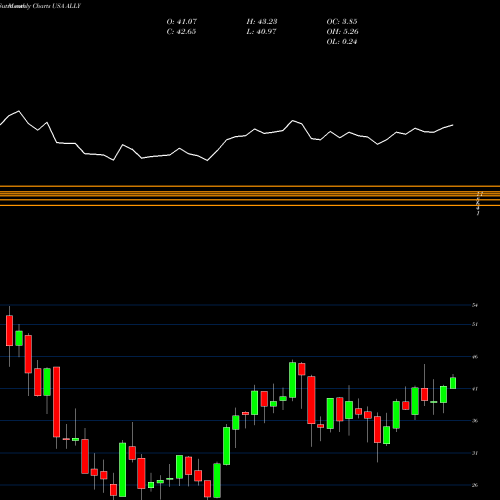Click the 46 price axis label
This screenshot has width=500, height=500.
[x=475, y=357]
